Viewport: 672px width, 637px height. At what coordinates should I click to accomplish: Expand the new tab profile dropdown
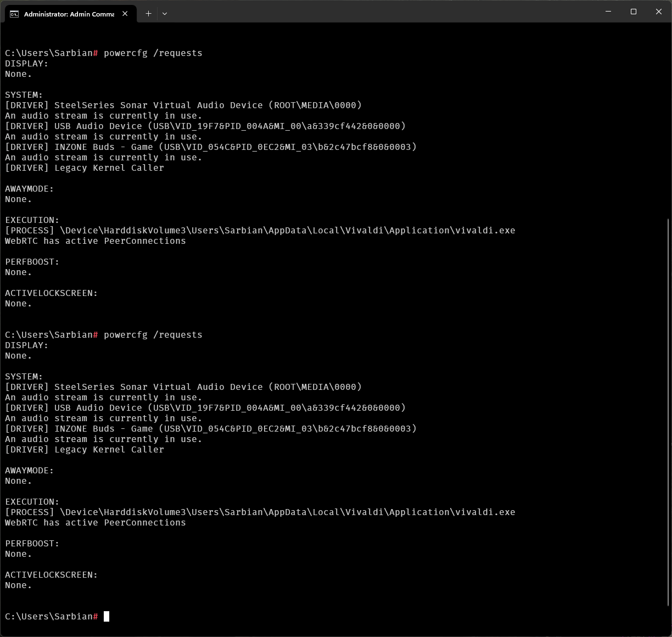pos(164,14)
